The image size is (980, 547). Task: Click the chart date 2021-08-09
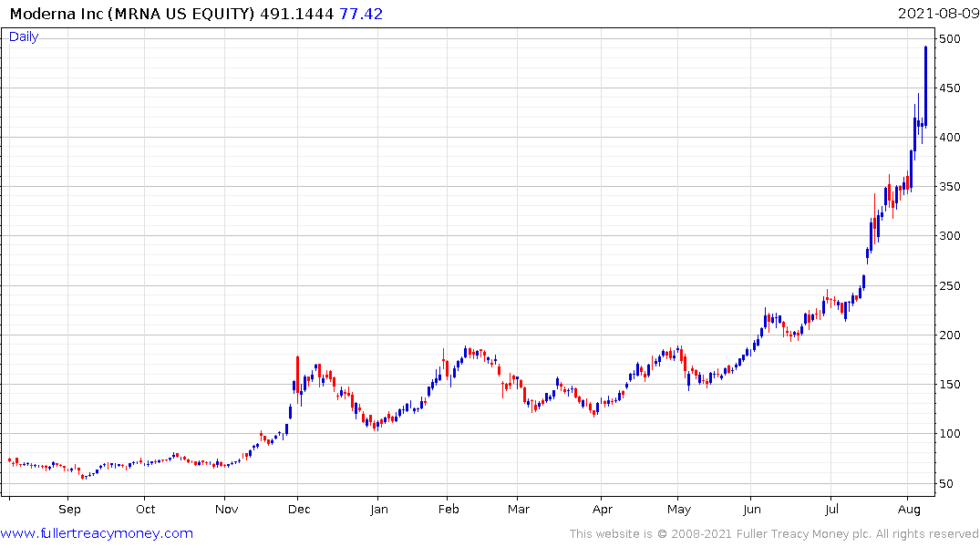coord(938,14)
